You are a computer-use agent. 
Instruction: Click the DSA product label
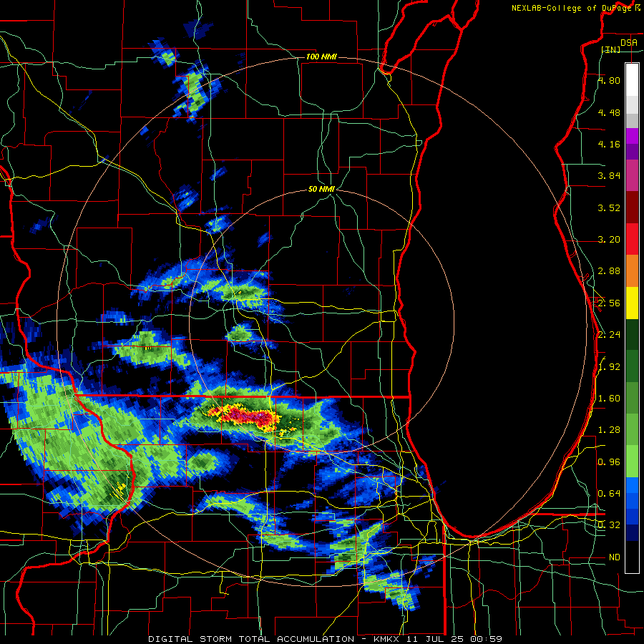tap(629, 42)
